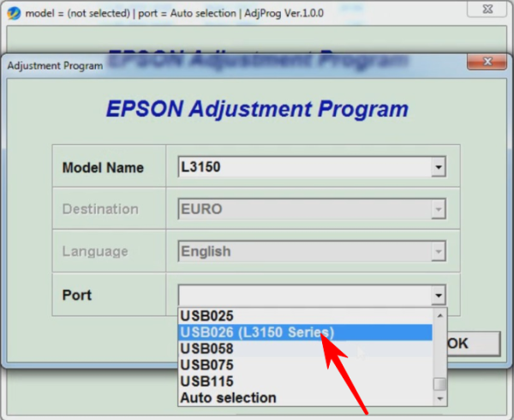Click the empty Port combo box field
Image resolution: width=514 pixels, height=420 pixels.
point(304,296)
